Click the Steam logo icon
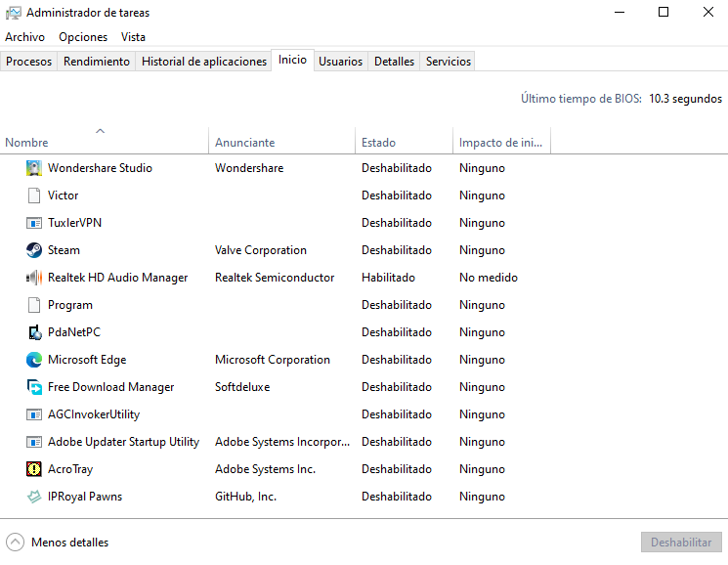728x565 pixels. [x=34, y=250]
